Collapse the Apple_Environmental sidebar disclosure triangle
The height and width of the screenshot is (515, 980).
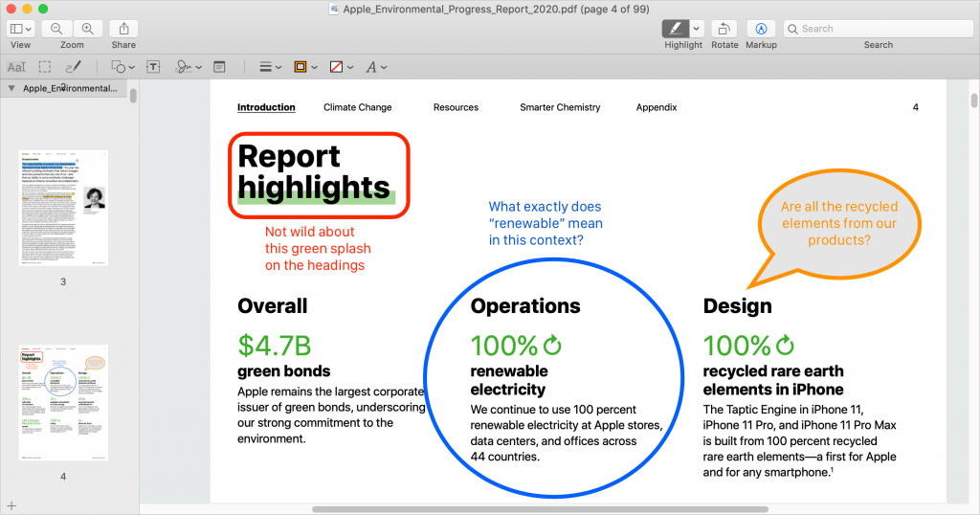tap(11, 88)
